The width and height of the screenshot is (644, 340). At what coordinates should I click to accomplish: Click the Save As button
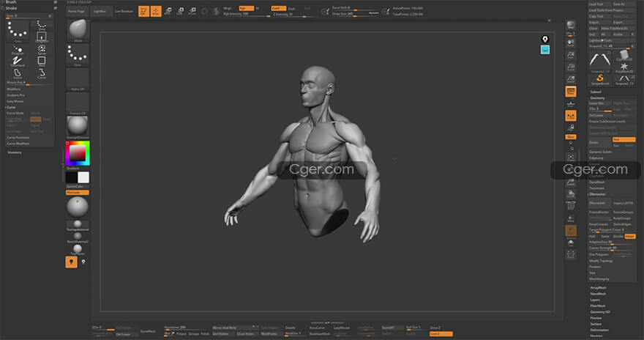623,4
